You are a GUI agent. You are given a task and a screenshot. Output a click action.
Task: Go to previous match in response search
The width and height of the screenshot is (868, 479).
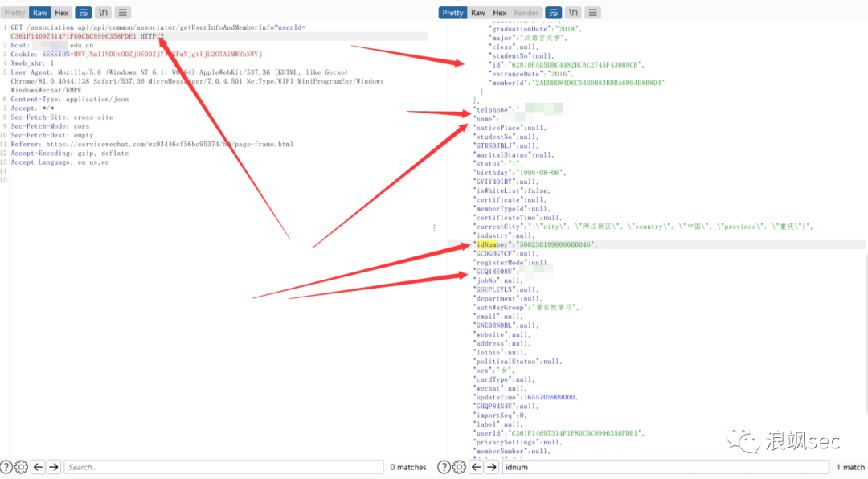tap(476, 467)
